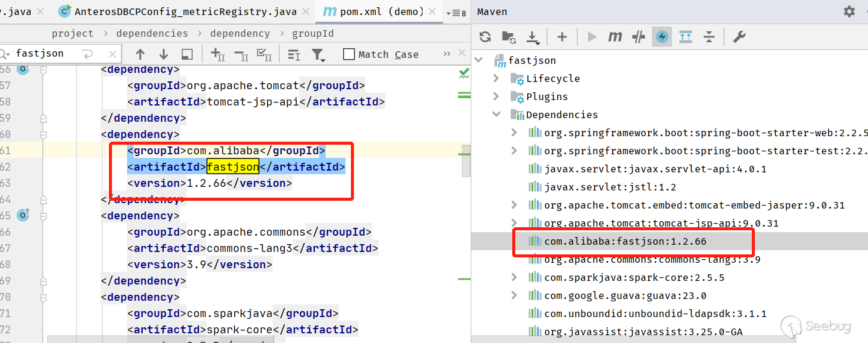Expand spark-core:2.5.5 dependency

(x=514, y=277)
